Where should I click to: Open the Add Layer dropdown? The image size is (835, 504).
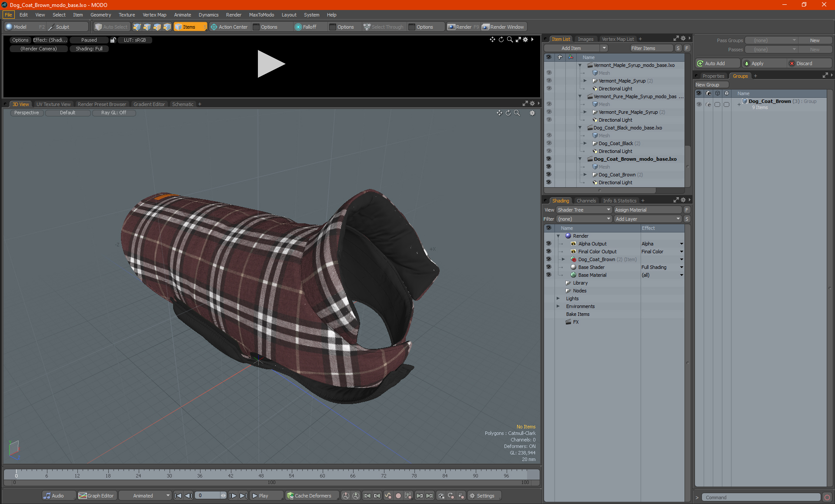(x=648, y=219)
